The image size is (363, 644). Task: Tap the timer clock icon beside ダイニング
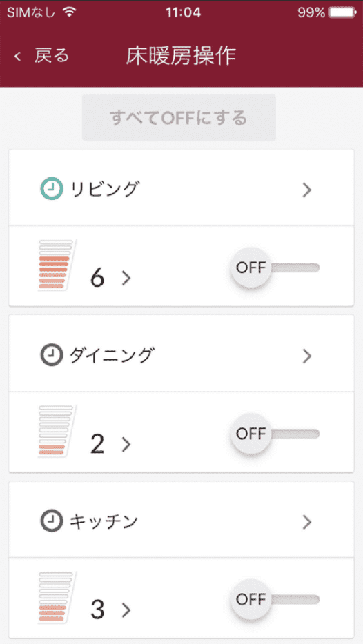52,355
